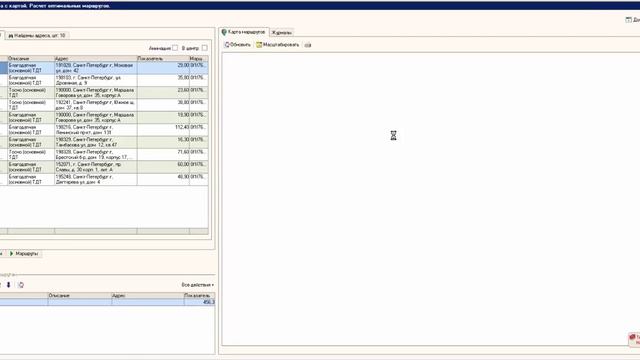Click the Описание column header in upper table
The image size is (640, 360).
31,59
